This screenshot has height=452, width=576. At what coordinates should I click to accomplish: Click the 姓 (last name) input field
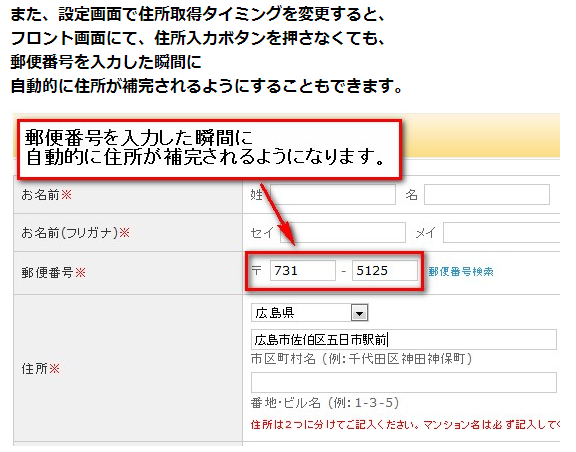333,194
